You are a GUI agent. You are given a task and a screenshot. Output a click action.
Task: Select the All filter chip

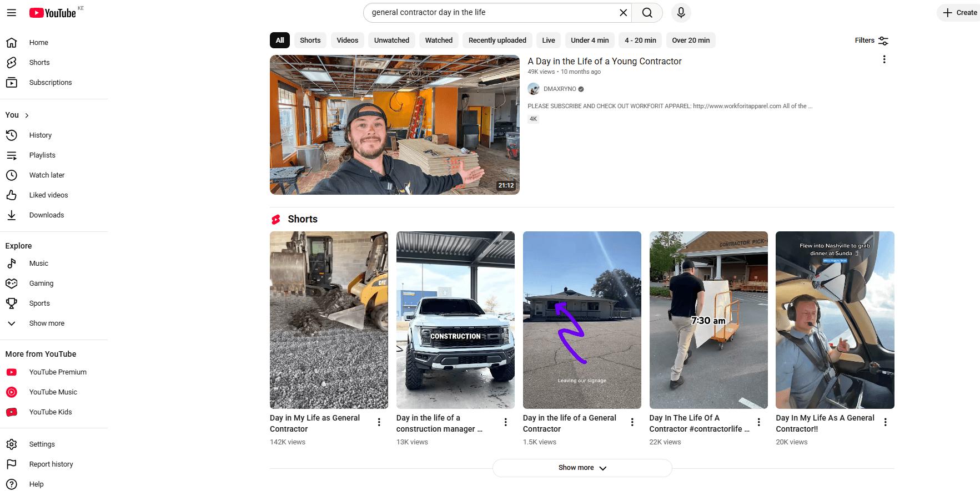(280, 41)
